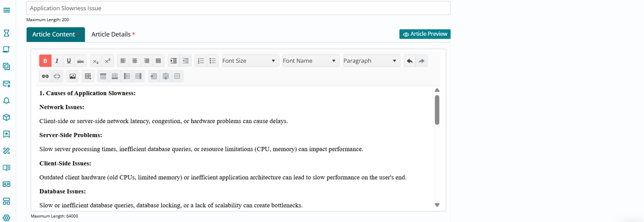The image size is (644, 222).
Task: Switch to the Article Details tab
Action: [x=113, y=34]
